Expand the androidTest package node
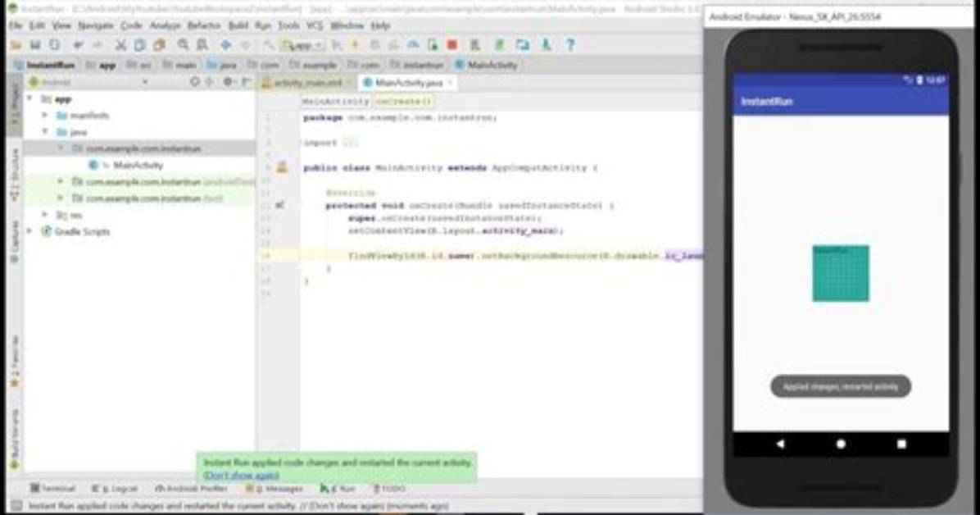Image resolution: width=980 pixels, height=515 pixels. (61, 181)
